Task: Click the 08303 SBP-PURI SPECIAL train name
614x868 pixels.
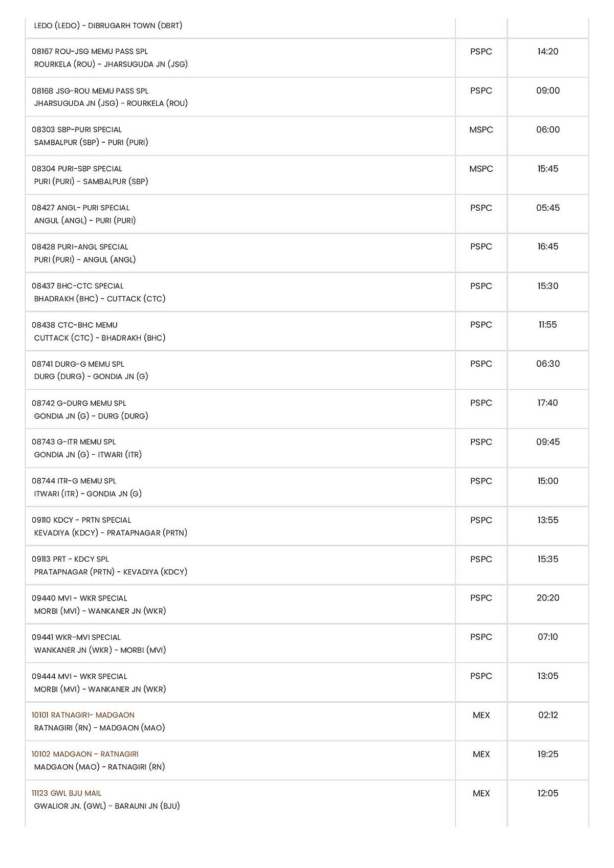Action: (77, 130)
